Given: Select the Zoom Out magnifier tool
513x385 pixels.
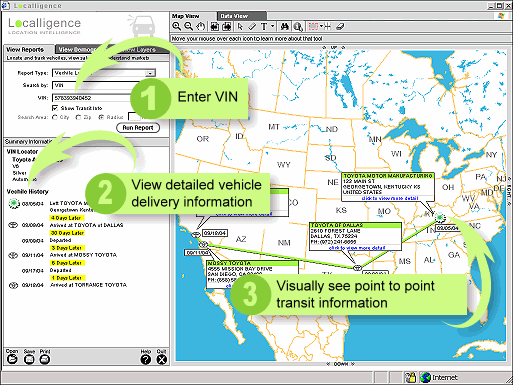Looking at the screenshot, I should [x=188, y=26].
